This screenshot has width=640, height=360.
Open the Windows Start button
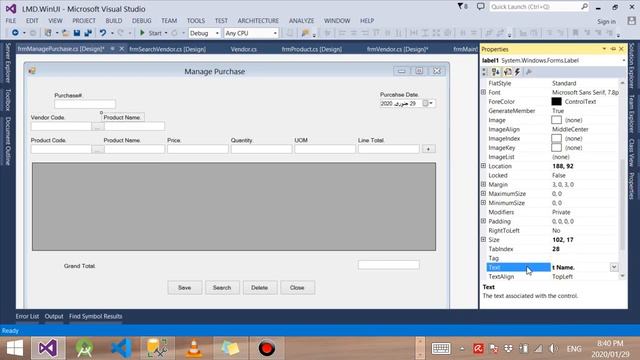pyautogui.click(x=15, y=348)
